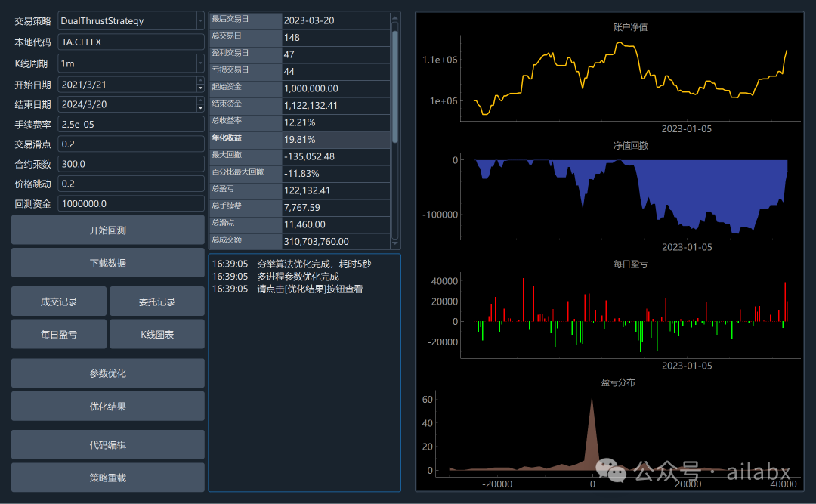This screenshot has width=816, height=504.
Task: Increment the 开始日期 date stepper up arrow
Action: click(x=200, y=80)
